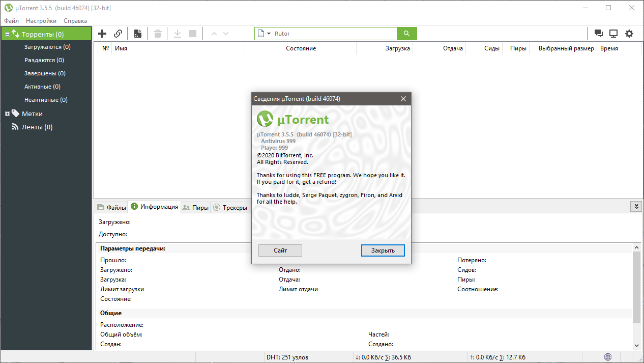Click the Move Up Queue arrow

pyautogui.click(x=214, y=34)
